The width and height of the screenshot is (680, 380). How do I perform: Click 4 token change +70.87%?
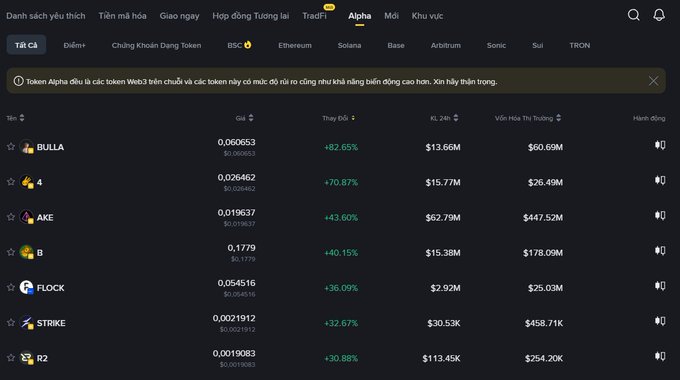click(x=341, y=182)
